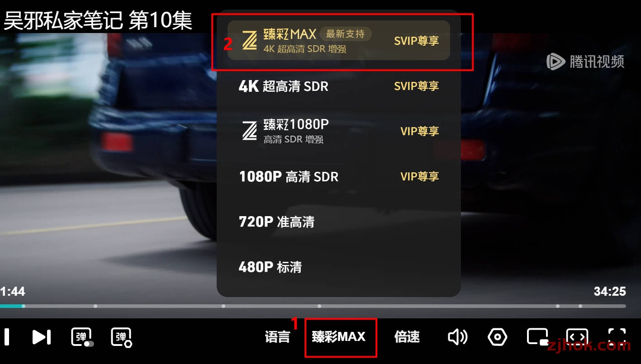
Task: Toggle web page fullscreen mode
Action: (578, 337)
